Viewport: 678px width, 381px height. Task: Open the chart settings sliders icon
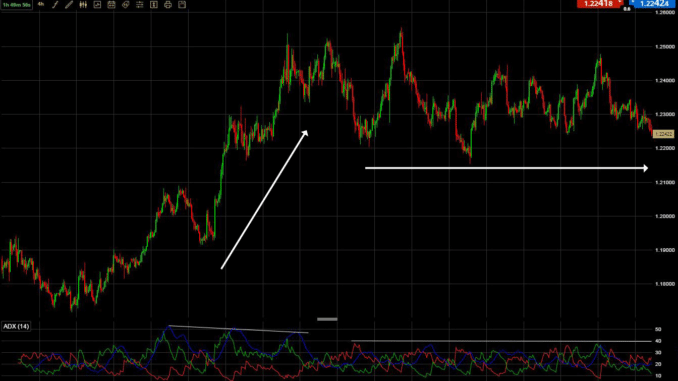pos(140,5)
